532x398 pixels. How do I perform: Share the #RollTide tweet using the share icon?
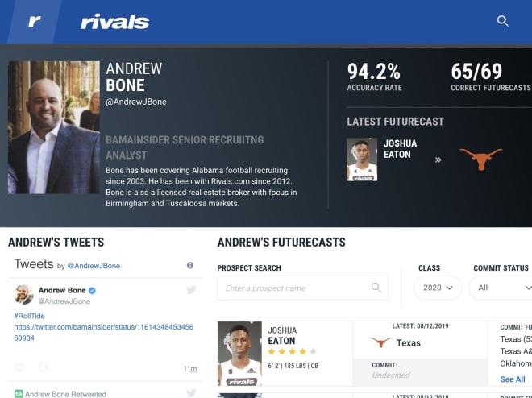44,367
